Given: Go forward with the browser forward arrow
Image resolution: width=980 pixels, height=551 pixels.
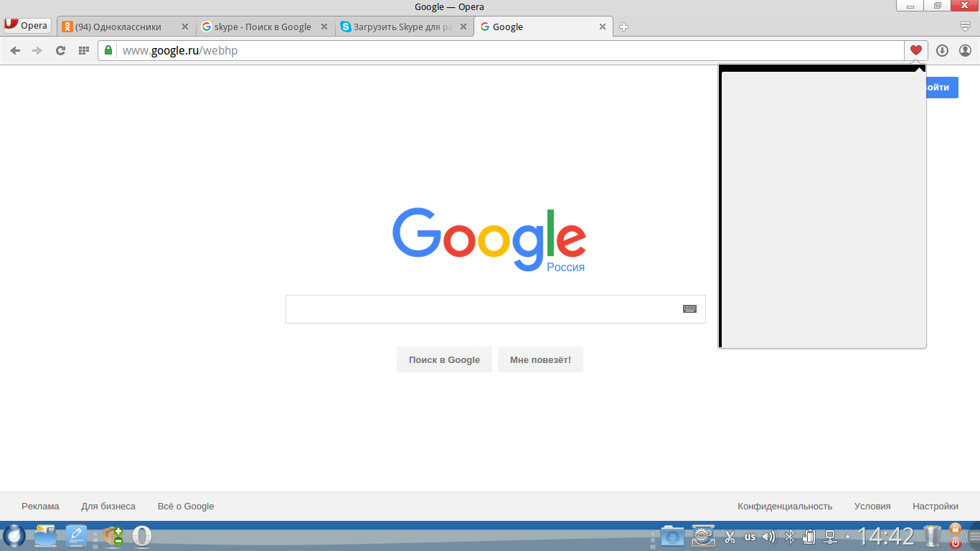Looking at the screenshot, I should point(37,50).
